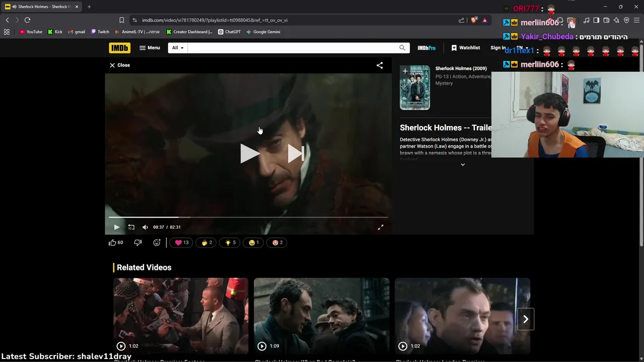Screen dimensions: 644x362
Task: Toggle the star reaction with 5
Action: 230,242
